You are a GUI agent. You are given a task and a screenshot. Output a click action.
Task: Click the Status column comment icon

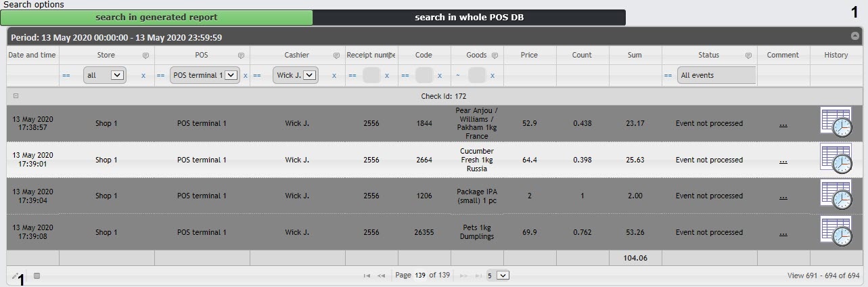748,56
